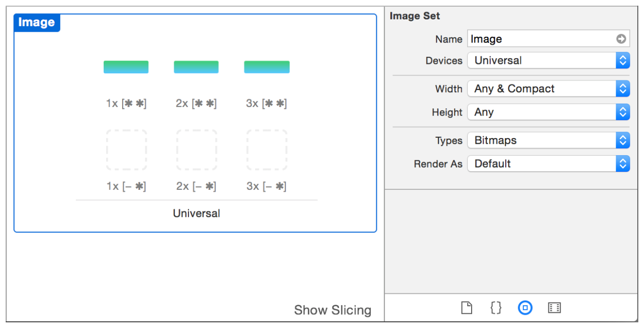Select the 2x image well
Viewport: 644px width, 328px height.
pyautogui.click(x=196, y=67)
